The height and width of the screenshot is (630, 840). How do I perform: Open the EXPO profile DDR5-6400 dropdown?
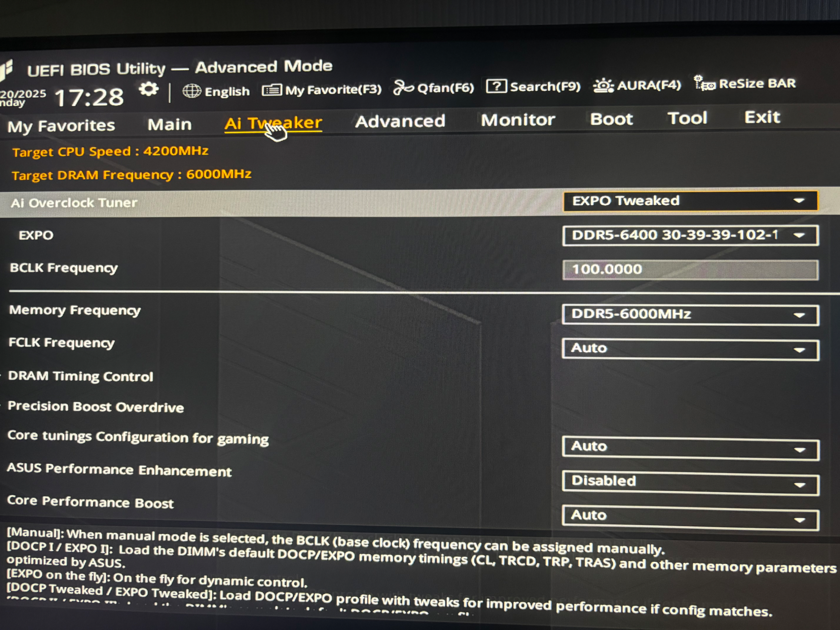(690, 235)
